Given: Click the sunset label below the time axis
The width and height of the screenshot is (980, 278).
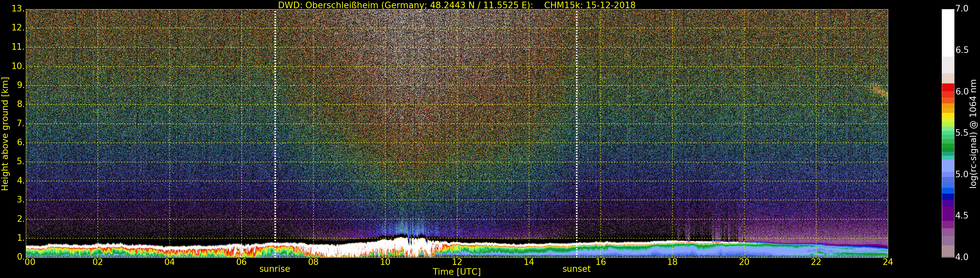Looking at the screenshot, I should (576, 269).
